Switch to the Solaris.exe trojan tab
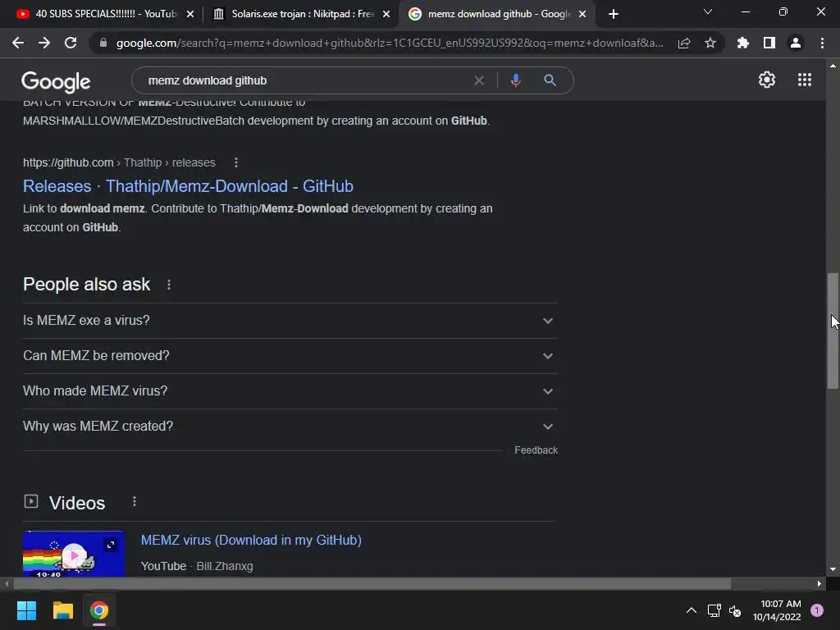840x630 pixels. point(300,14)
